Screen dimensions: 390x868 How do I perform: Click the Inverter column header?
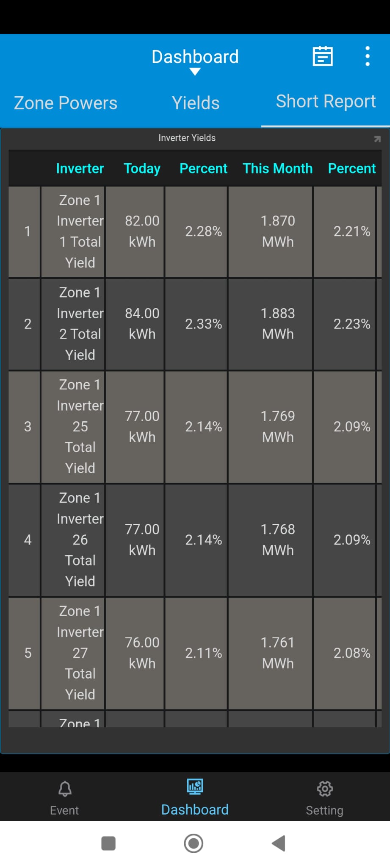[x=80, y=169]
